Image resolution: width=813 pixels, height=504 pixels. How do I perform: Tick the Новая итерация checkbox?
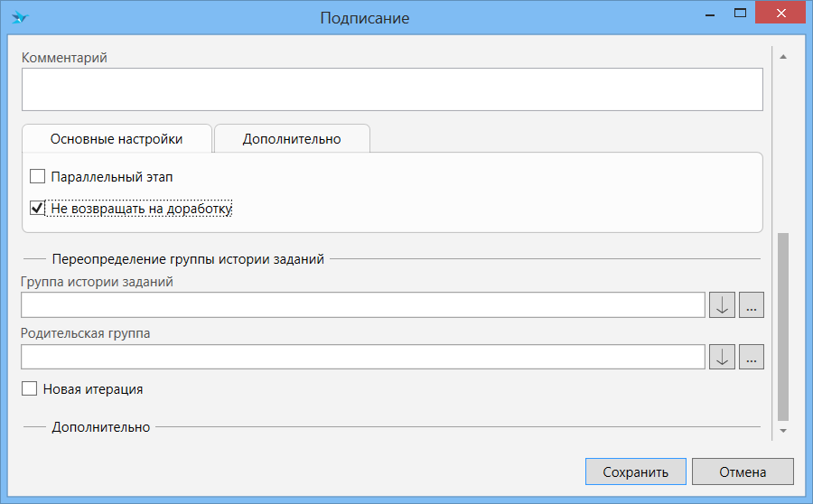[x=29, y=388]
